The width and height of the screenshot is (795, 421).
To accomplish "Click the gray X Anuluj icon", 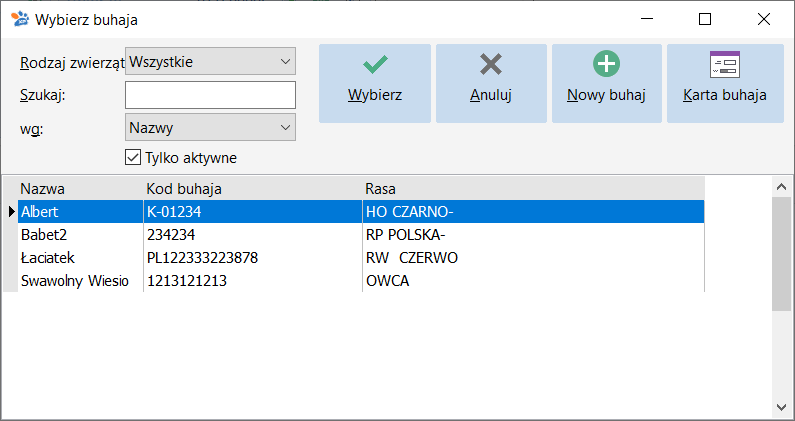I will pos(491,64).
